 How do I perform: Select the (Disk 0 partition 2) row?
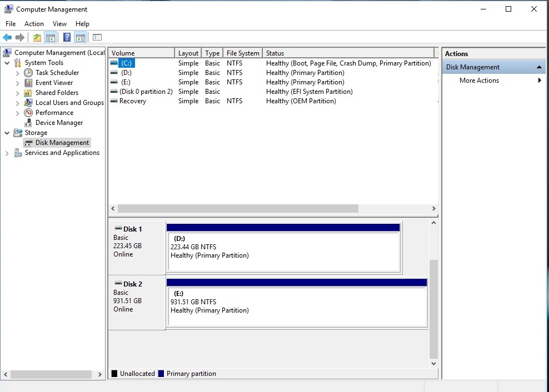(273, 92)
